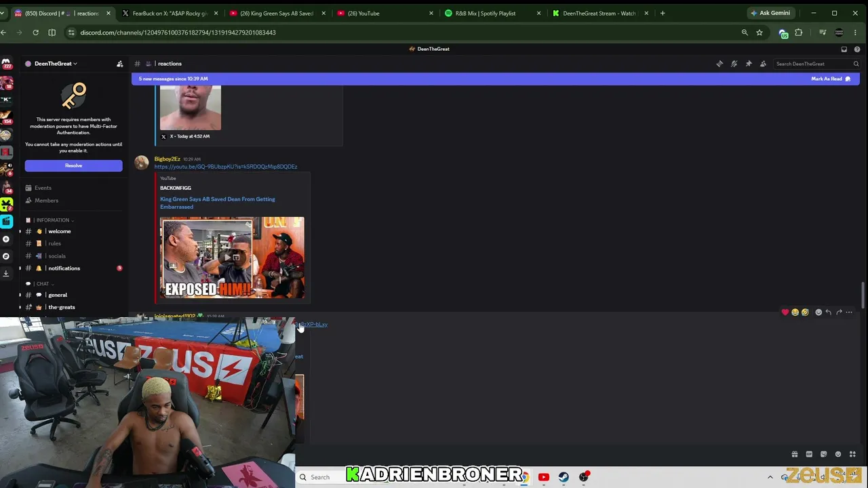Click Bigboy2Ez username in chat
This screenshot has height=488, width=868.
coord(167,159)
